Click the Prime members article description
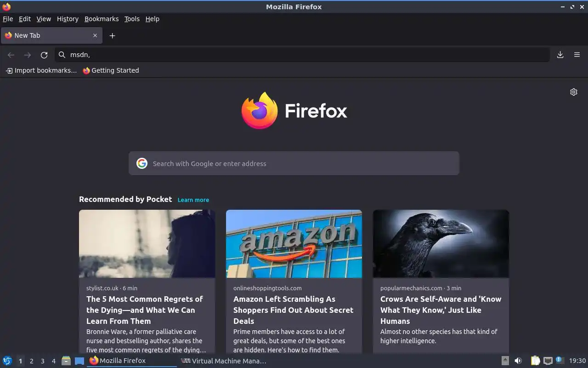The width and height of the screenshot is (588, 368). coord(289,341)
